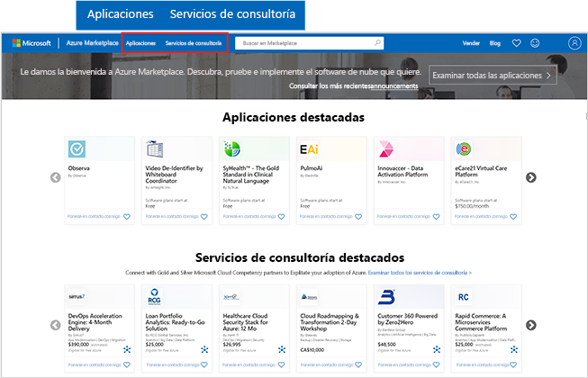This screenshot has height=378, width=588.
Task: Favorite the Innovaccer Data Activation Platform
Action: (x=436, y=217)
